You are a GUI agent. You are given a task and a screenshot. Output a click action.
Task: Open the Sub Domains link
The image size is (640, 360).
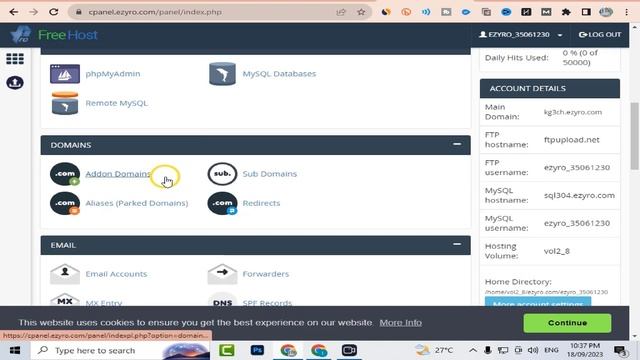(x=270, y=174)
